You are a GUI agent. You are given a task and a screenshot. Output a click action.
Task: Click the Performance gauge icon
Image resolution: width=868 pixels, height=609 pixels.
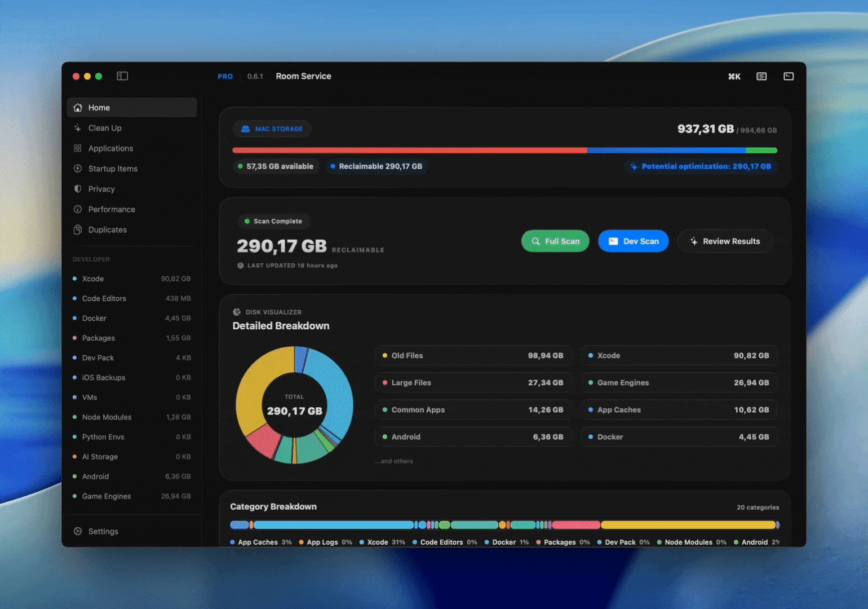pos(78,209)
